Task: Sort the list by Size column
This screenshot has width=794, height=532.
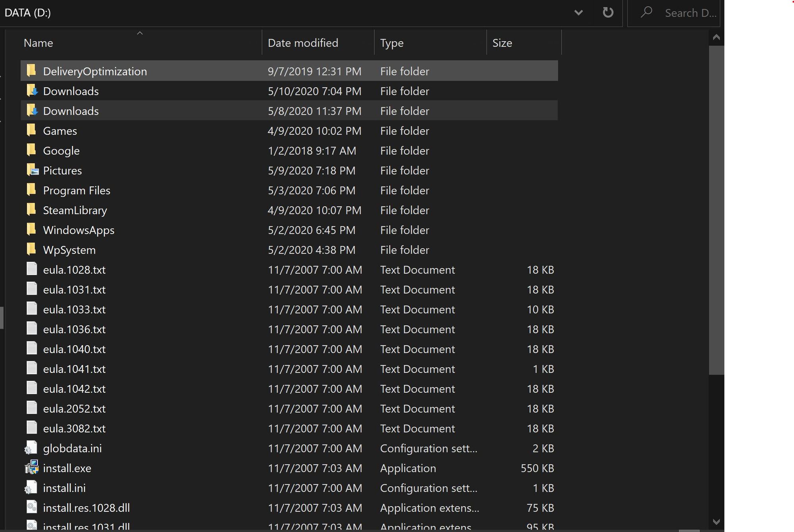Action: click(502, 43)
